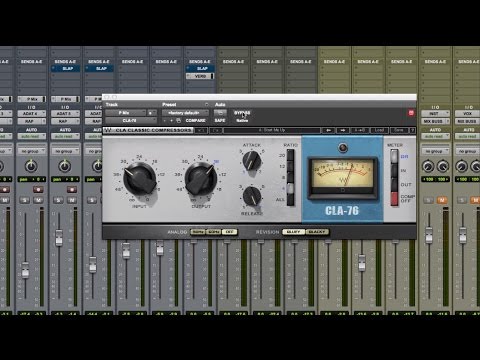The height and width of the screenshot is (360, 480).
Task: Set meter to OUT mode
Action: coord(394,184)
